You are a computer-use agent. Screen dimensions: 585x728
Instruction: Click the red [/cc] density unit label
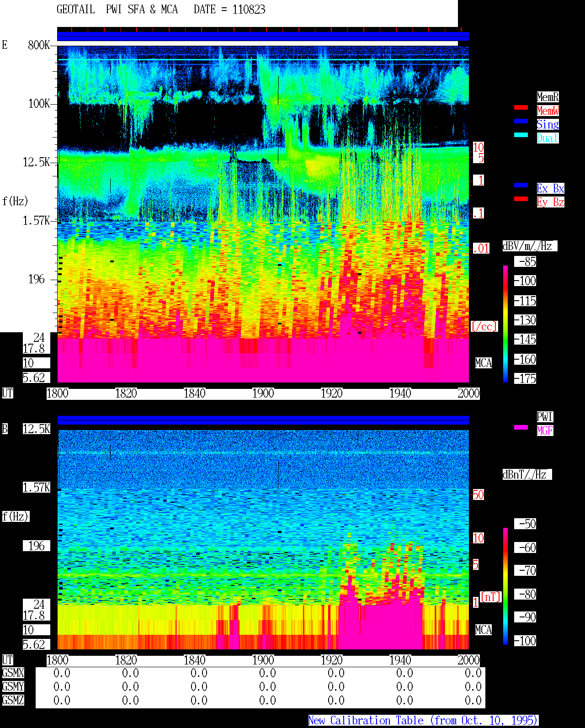click(484, 326)
